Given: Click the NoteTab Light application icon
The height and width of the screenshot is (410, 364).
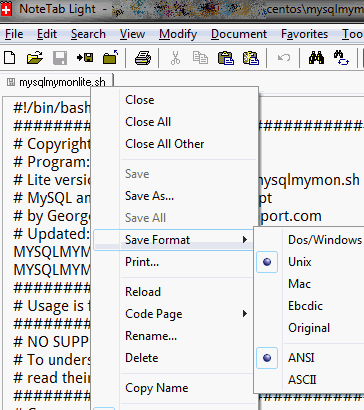Looking at the screenshot, I should pos(6,9).
